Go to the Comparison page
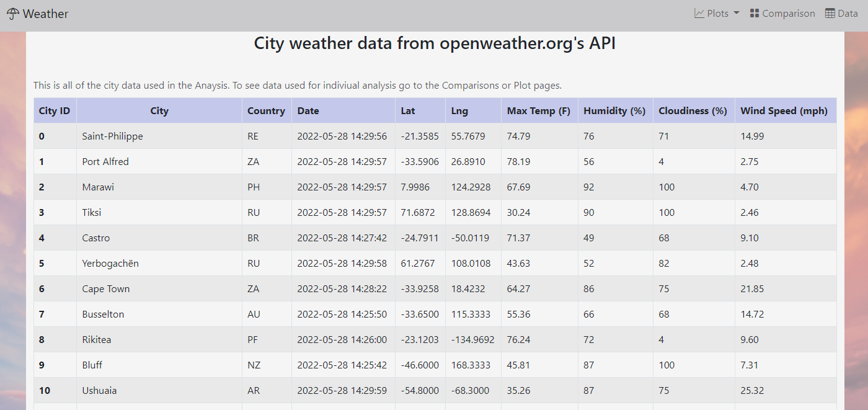The image size is (868, 410). point(782,13)
